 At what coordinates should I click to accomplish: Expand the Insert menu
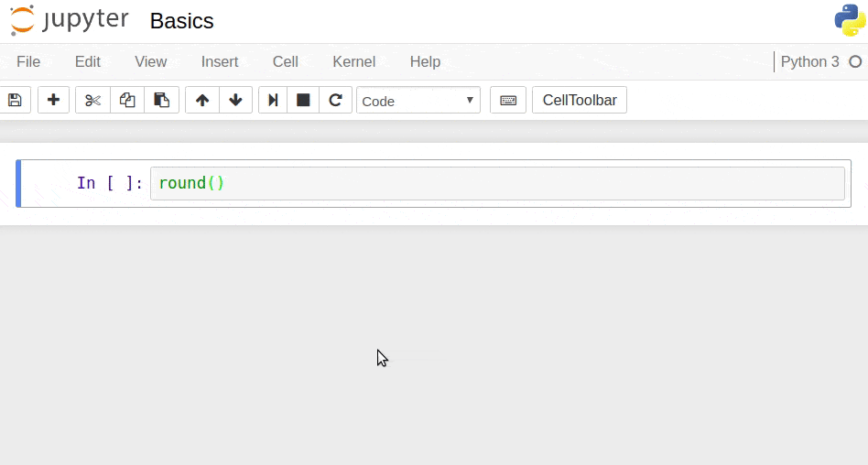(220, 61)
